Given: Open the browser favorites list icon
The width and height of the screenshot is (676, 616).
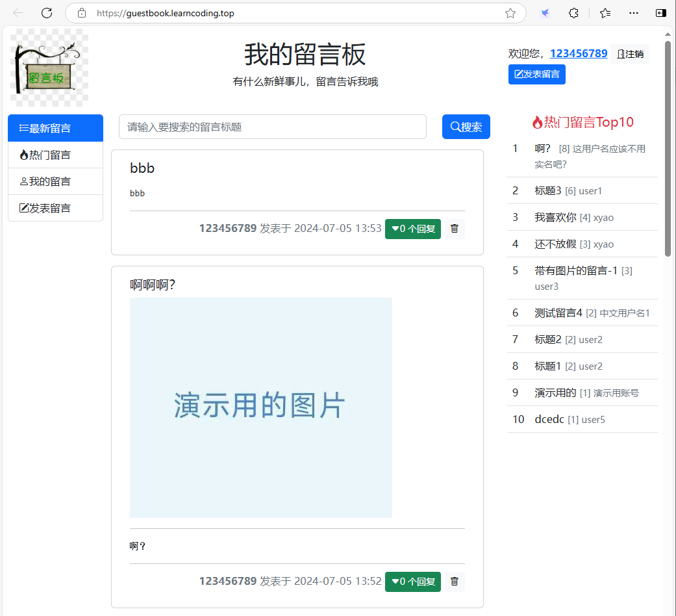Looking at the screenshot, I should coord(605,13).
